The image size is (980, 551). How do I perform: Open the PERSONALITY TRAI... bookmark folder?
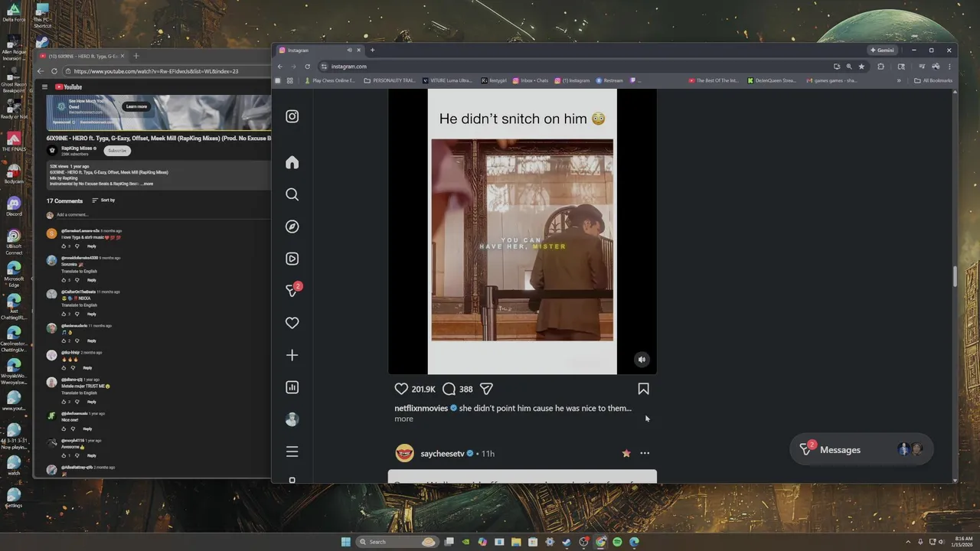click(x=390, y=80)
